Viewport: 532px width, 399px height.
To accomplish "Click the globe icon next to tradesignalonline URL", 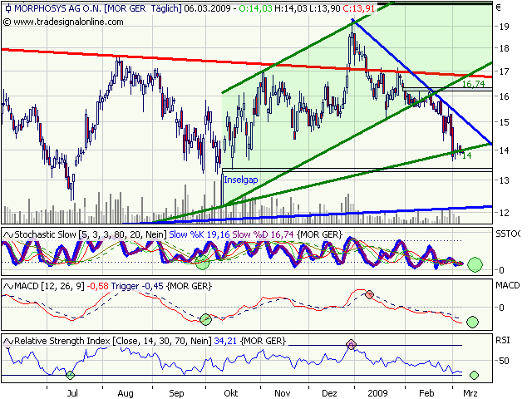I will click(x=7, y=19).
